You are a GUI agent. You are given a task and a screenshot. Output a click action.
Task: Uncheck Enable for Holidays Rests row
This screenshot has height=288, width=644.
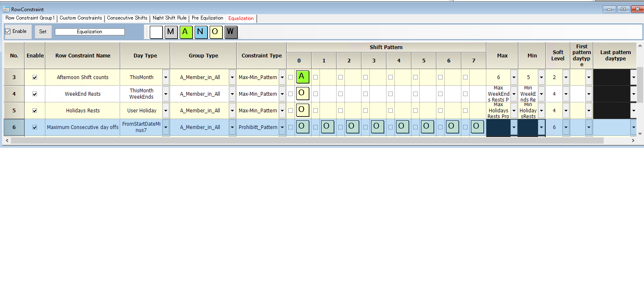(35, 110)
